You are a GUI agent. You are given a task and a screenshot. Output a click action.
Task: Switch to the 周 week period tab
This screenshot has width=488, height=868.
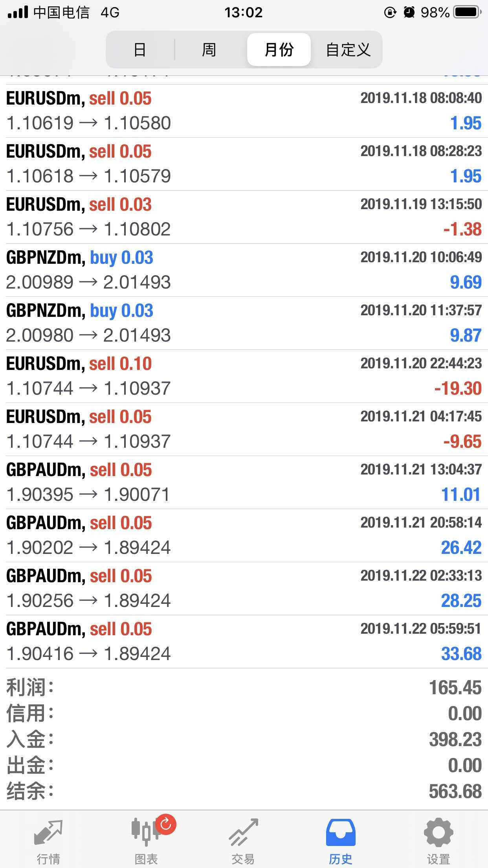point(209,50)
